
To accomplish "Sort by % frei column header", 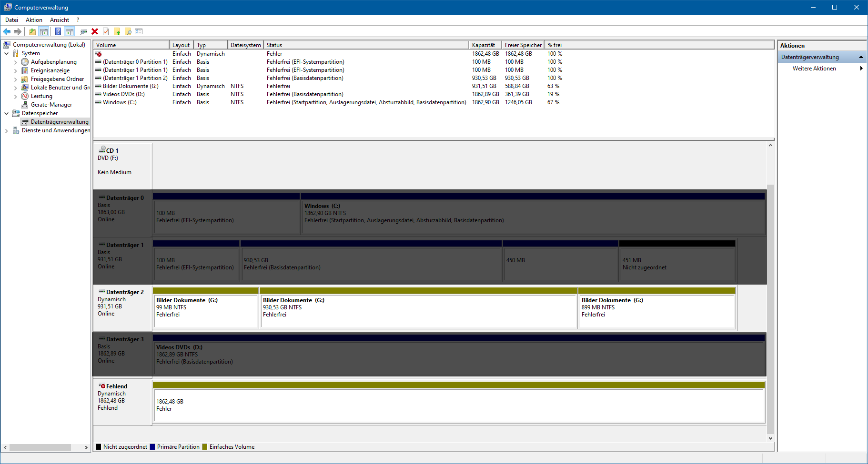I will [x=555, y=45].
